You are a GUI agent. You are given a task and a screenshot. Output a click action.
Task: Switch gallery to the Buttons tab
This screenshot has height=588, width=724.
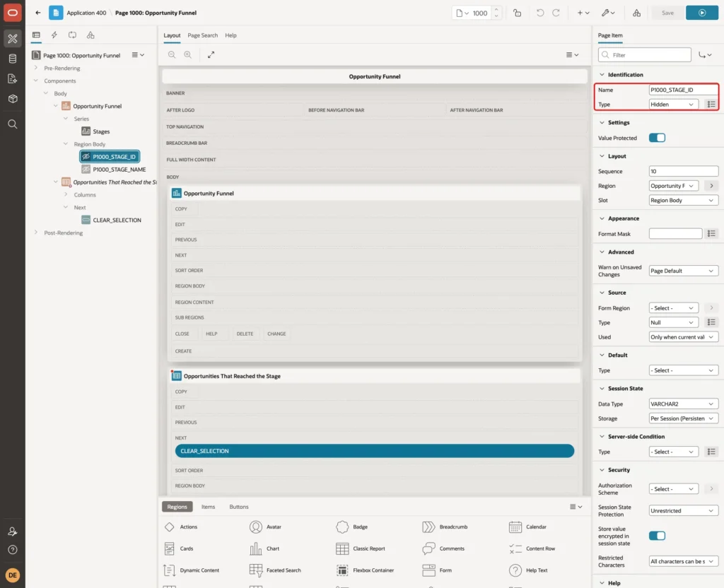tap(239, 507)
